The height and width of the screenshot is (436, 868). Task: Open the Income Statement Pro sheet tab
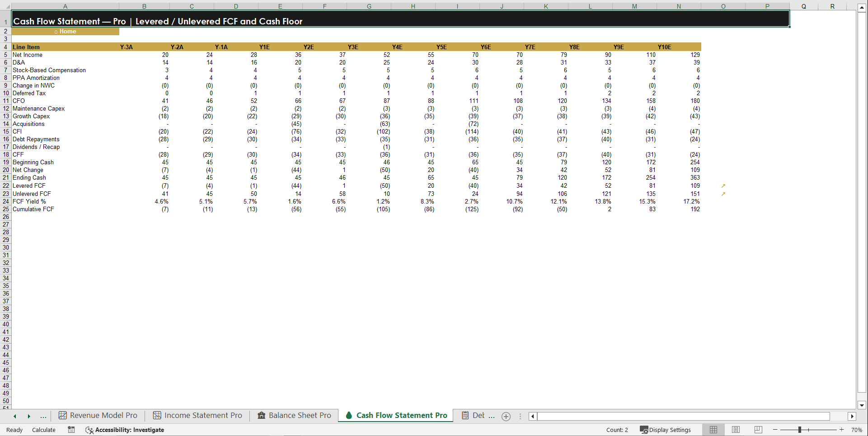point(197,415)
